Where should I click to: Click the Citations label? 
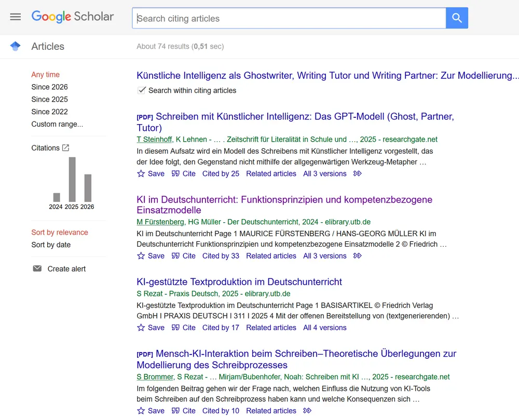[x=45, y=148]
